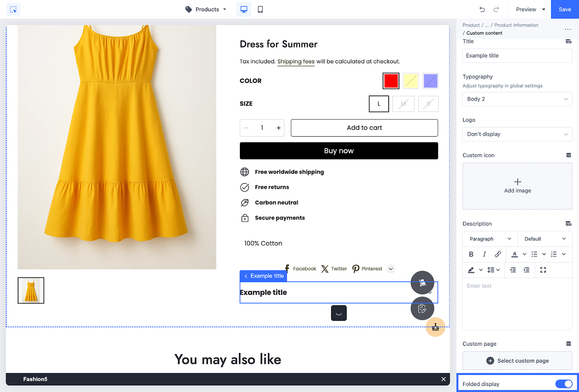The width and height of the screenshot is (579, 392).
Task: Switch to desktop view icon
Action: pos(244,9)
